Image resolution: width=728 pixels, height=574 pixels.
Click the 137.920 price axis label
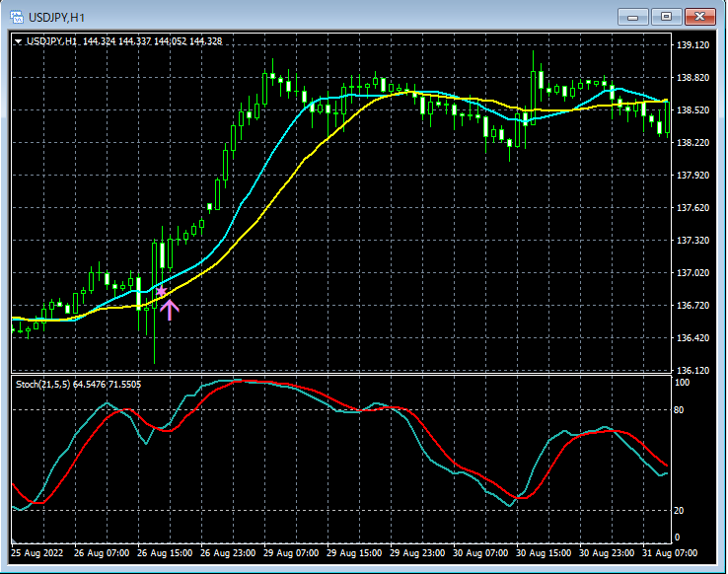click(x=692, y=175)
